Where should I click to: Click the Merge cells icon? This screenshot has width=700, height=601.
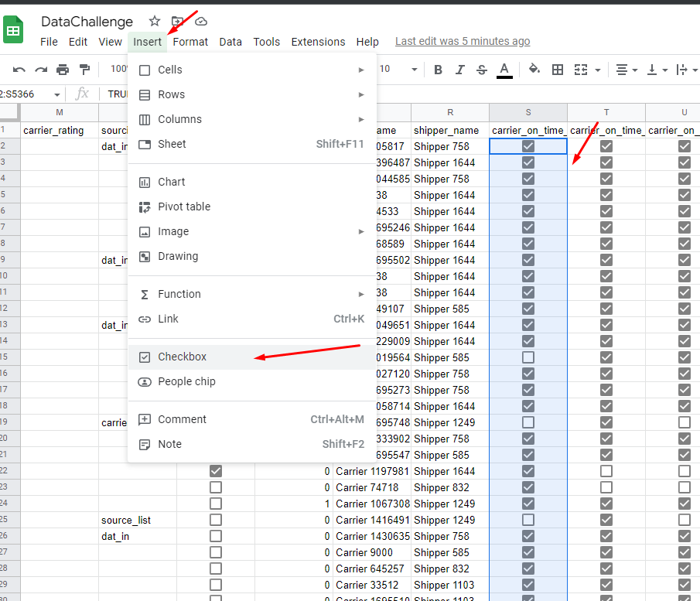click(x=582, y=69)
